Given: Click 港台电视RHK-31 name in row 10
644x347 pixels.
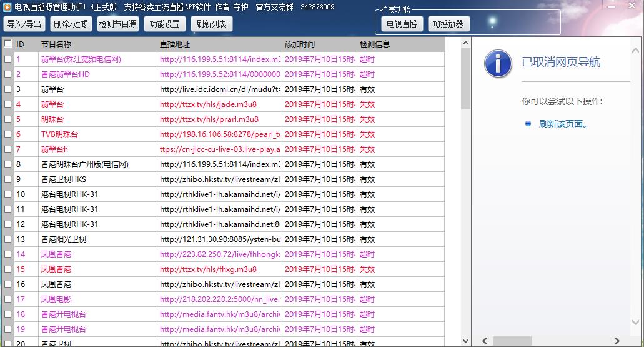Looking at the screenshot, I should coord(69,194).
